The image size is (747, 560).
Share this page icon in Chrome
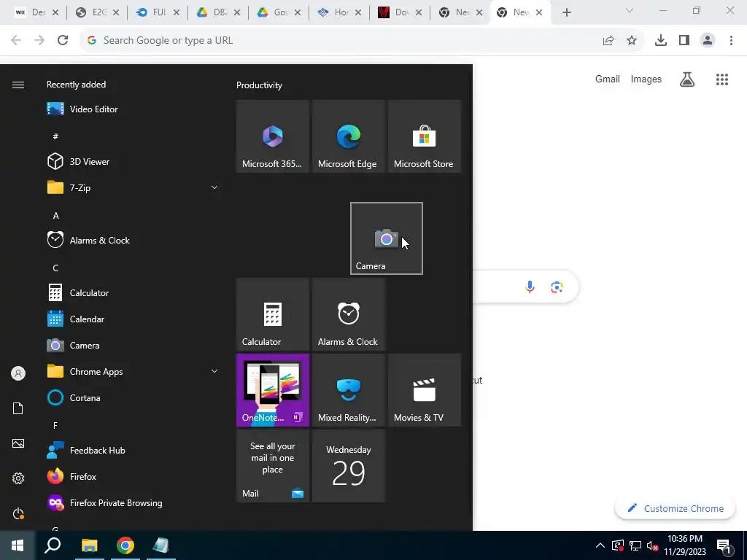[608, 41]
